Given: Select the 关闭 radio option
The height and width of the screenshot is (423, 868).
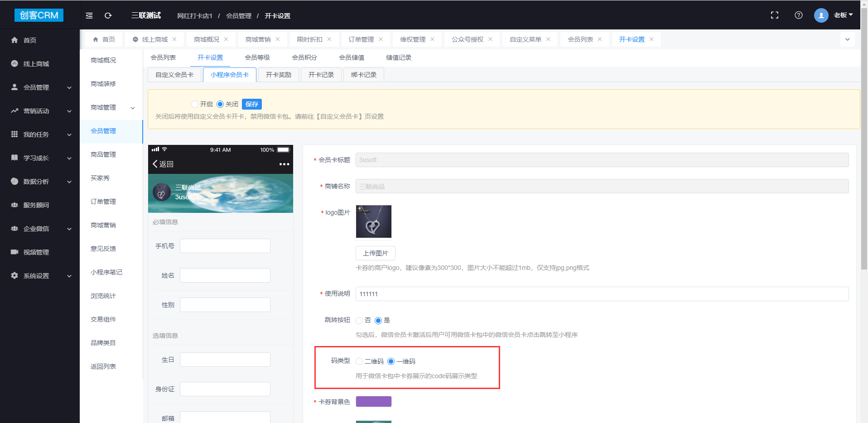Looking at the screenshot, I should click(220, 104).
